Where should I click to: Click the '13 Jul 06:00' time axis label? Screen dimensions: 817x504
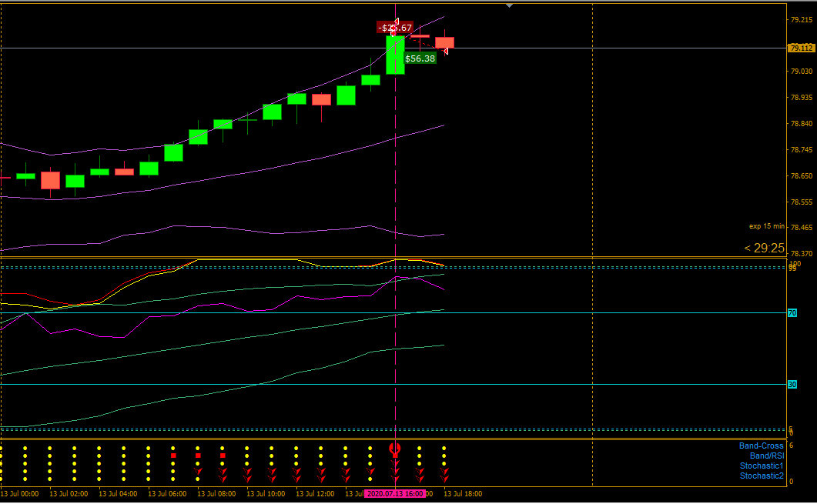(x=167, y=493)
